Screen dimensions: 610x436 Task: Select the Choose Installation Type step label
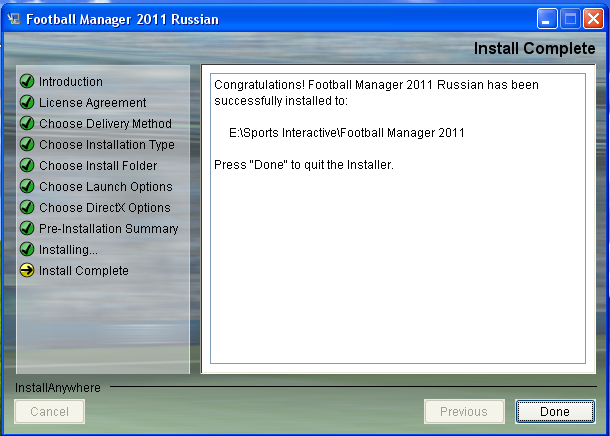107,145
